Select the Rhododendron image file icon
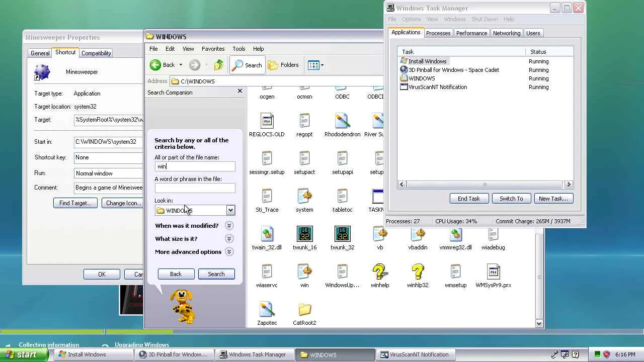 coord(342,121)
